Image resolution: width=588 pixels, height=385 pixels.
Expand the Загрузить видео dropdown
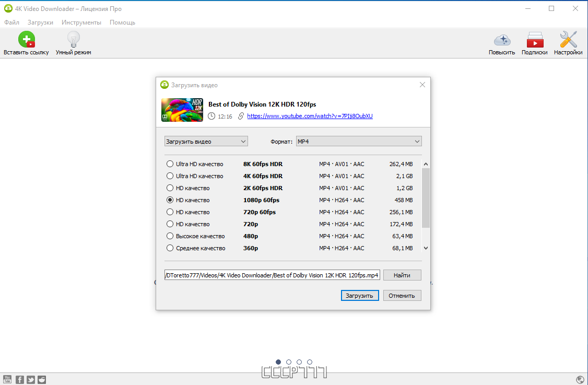coord(206,142)
